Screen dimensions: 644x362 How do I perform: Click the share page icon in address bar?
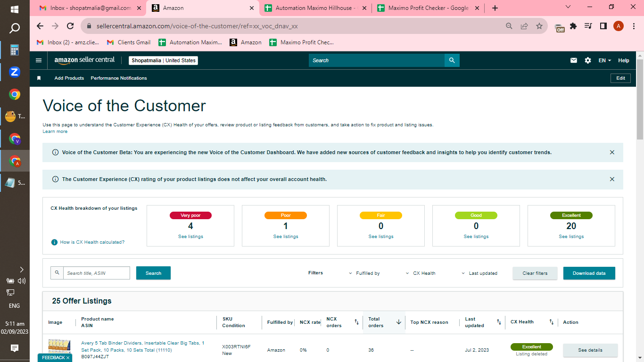pos(524,26)
